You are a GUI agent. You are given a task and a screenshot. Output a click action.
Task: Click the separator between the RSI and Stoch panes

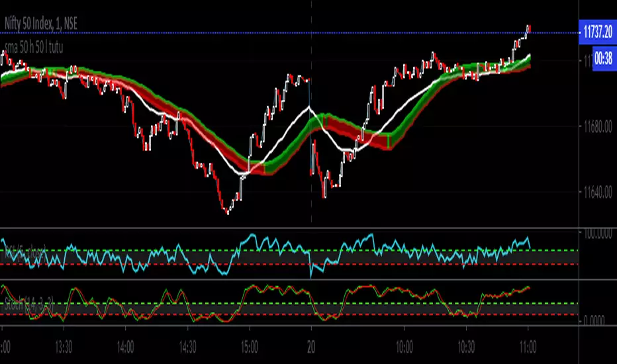click(x=289, y=280)
